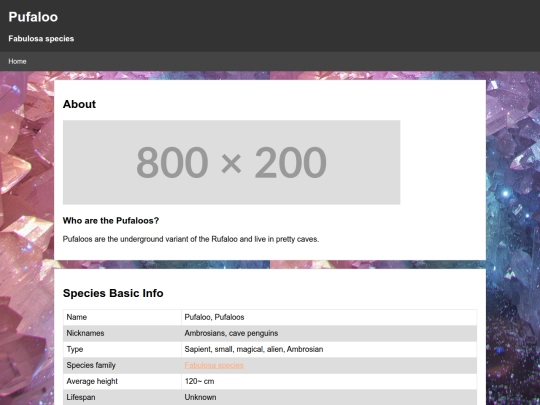Open the Home navigation link

[17, 61]
